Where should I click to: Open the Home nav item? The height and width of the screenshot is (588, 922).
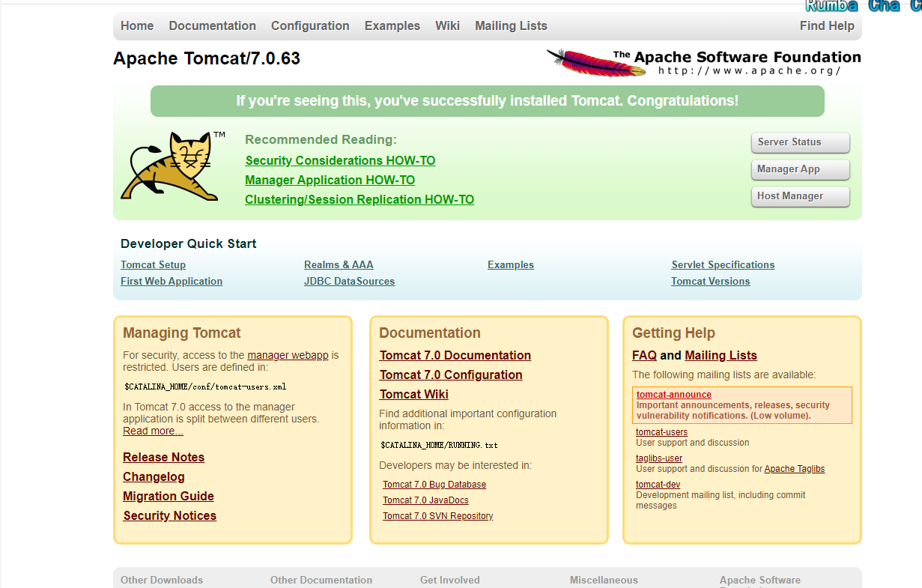137,25
